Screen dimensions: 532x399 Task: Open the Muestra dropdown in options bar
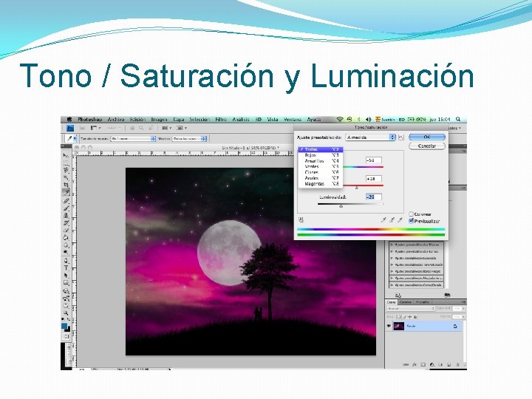(x=189, y=139)
